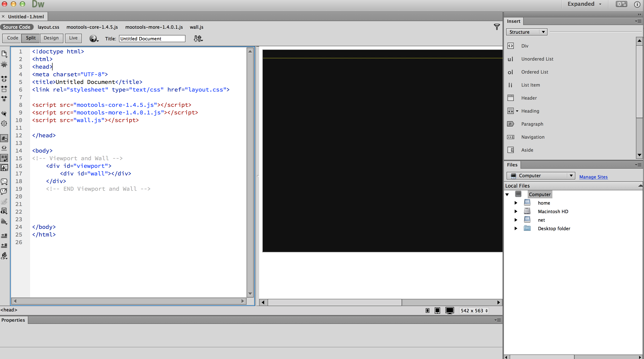
Task: Switch to Split view
Action: coord(31,38)
